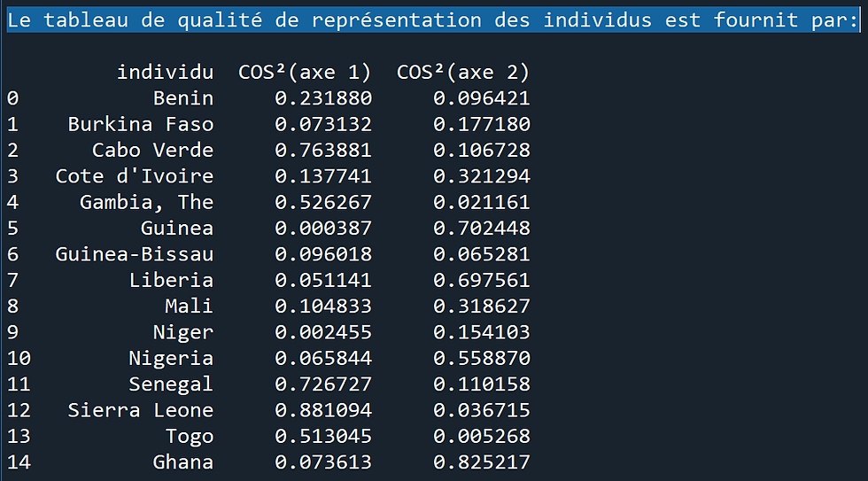Click value 0.177180 for Burkina Faso

coord(482,124)
